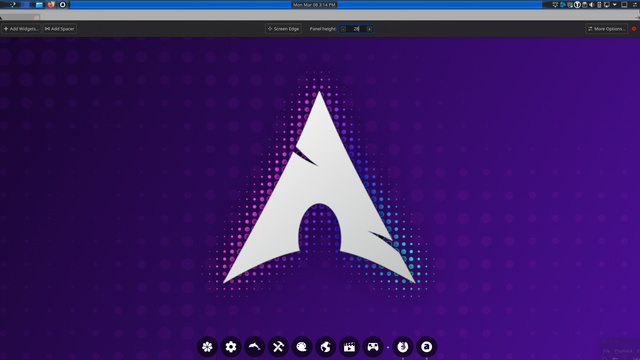This screenshot has height=360, width=640.
Task: Open the games controller icon in dock
Action: 373,347
